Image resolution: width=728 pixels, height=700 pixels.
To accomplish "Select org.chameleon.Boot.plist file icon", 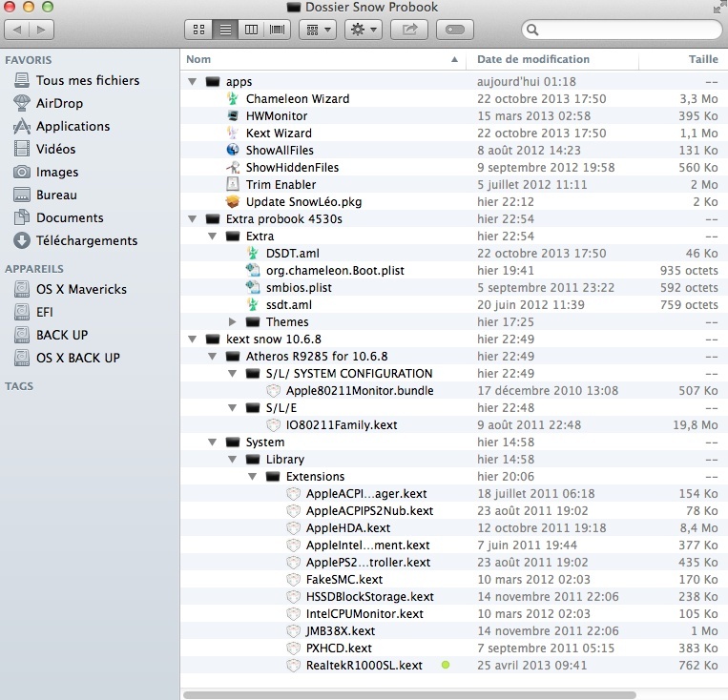I will 253,271.
